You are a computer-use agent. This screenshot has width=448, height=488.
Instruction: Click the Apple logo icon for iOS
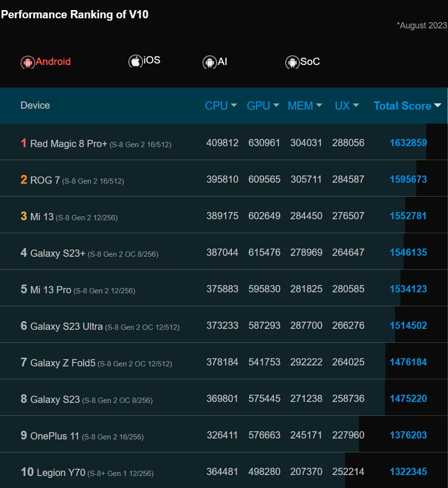pyautogui.click(x=135, y=61)
